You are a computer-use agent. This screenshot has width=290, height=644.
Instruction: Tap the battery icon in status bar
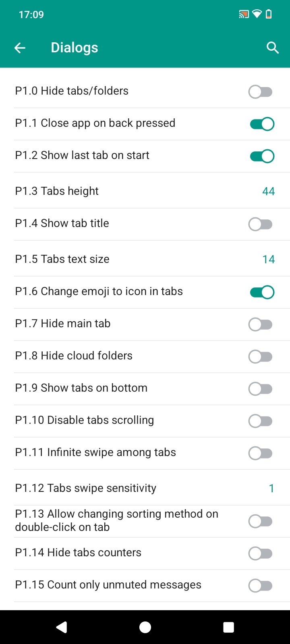(x=269, y=15)
